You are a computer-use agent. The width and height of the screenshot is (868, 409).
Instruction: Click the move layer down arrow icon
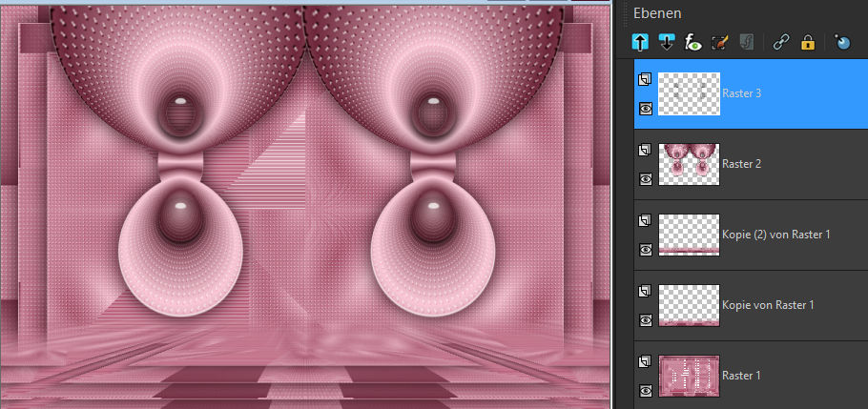pos(667,42)
